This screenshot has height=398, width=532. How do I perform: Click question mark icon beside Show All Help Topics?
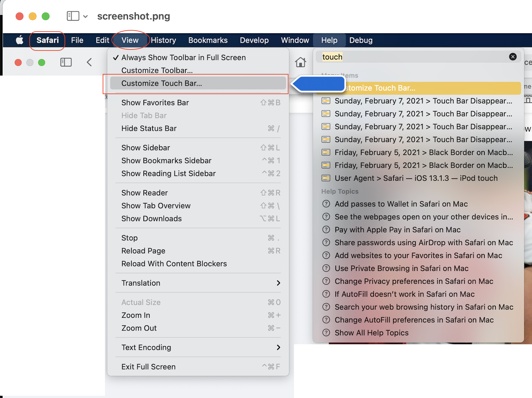tap(326, 333)
